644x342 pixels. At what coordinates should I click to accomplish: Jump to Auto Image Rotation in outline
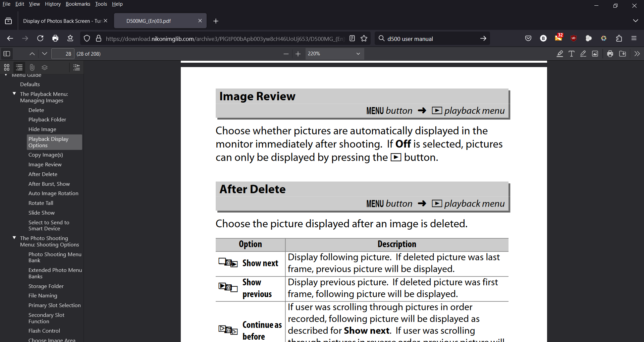(53, 193)
